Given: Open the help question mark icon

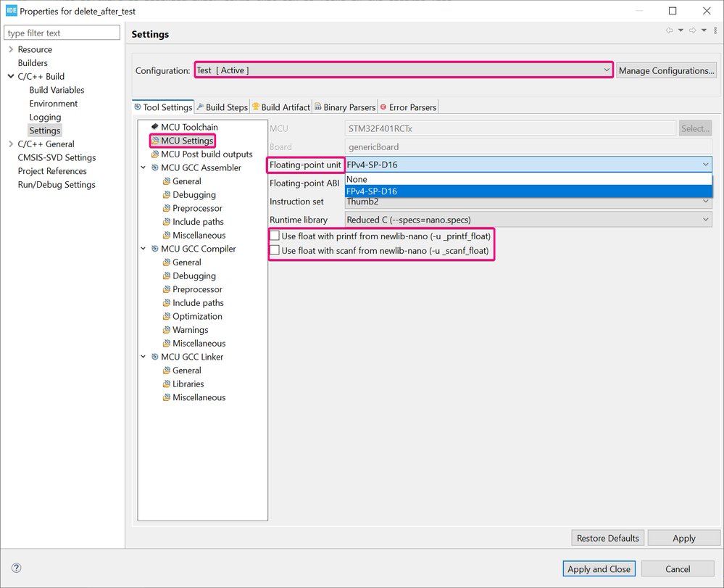Looking at the screenshot, I should [16, 568].
